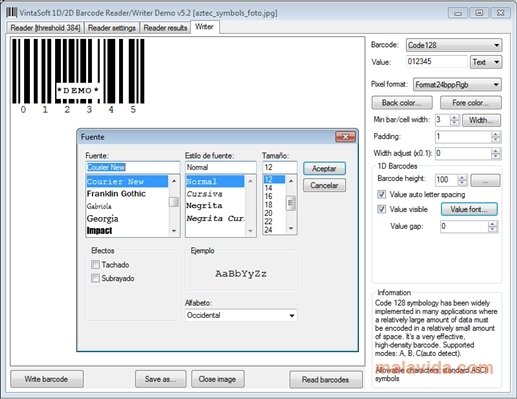Click the VintaSoft barcode app icon in title bar

pyautogui.click(x=11, y=13)
